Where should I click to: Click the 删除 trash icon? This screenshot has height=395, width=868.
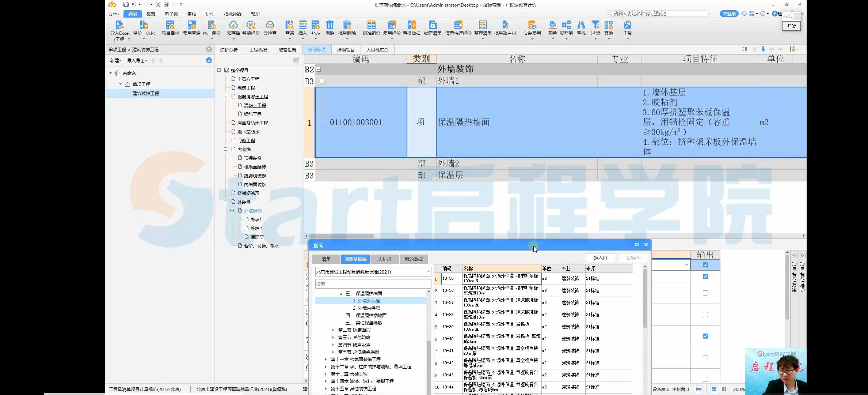tap(330, 28)
